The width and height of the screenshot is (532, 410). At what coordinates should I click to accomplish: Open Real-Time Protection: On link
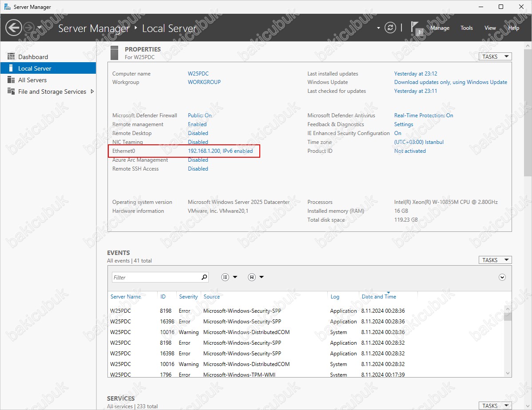tap(424, 115)
